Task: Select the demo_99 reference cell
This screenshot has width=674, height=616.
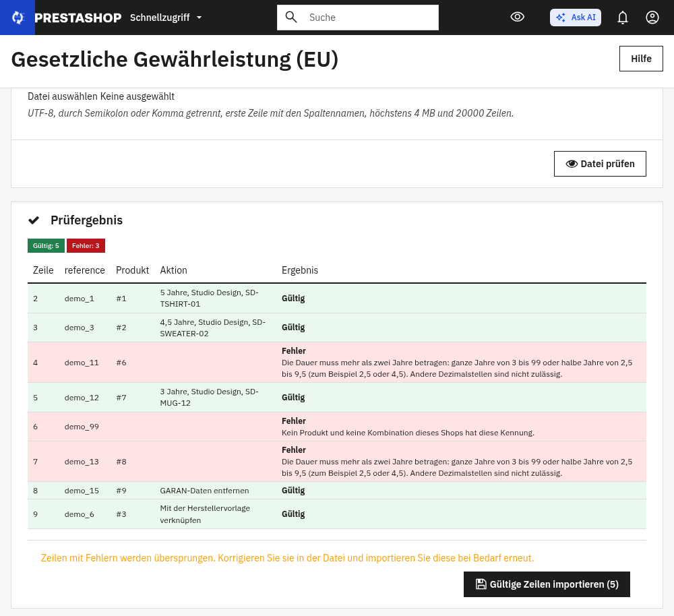Action: tap(82, 427)
